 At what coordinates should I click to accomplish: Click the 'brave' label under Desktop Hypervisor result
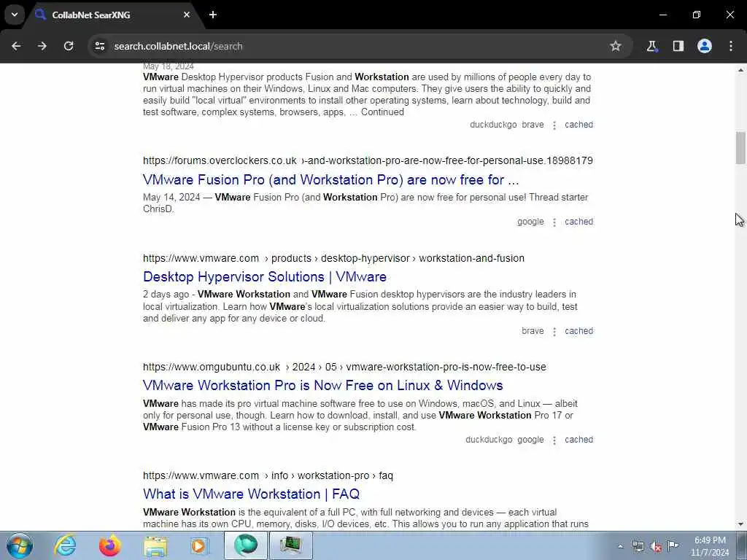pos(533,331)
